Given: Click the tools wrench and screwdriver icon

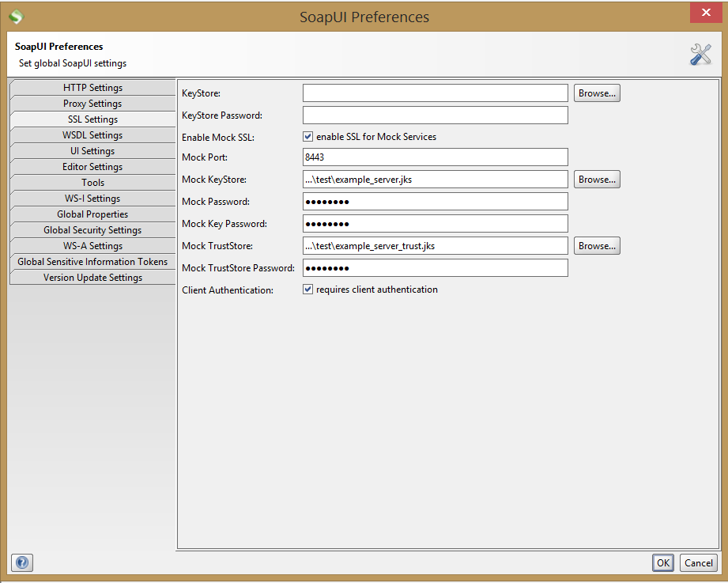Looking at the screenshot, I should tap(700, 55).
